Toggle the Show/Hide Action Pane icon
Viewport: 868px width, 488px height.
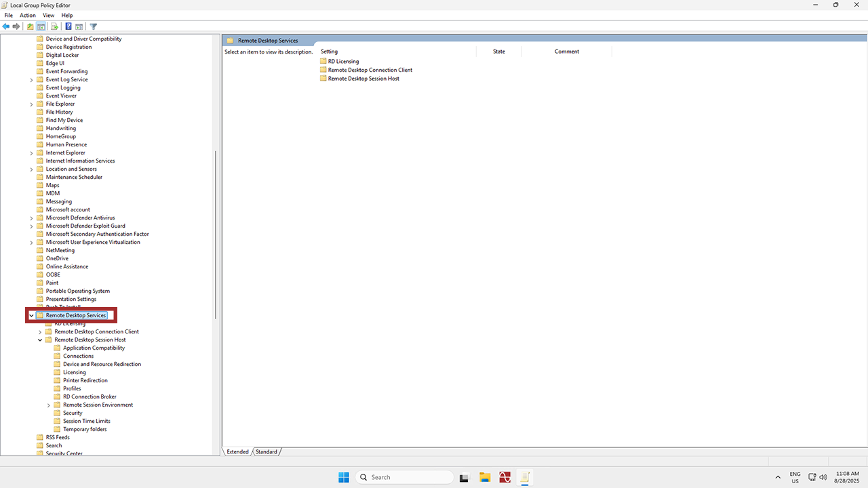pyautogui.click(x=79, y=26)
